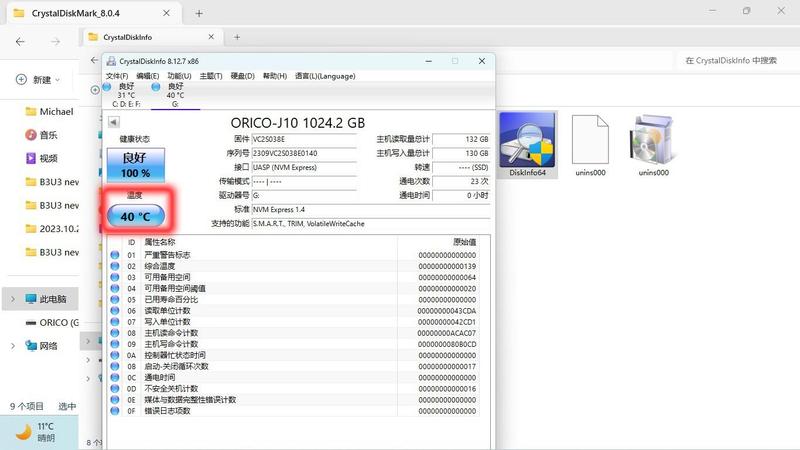Screen dimensions: 800x450
Task: Click the host reads total value 132 GB
Action: tap(461, 139)
